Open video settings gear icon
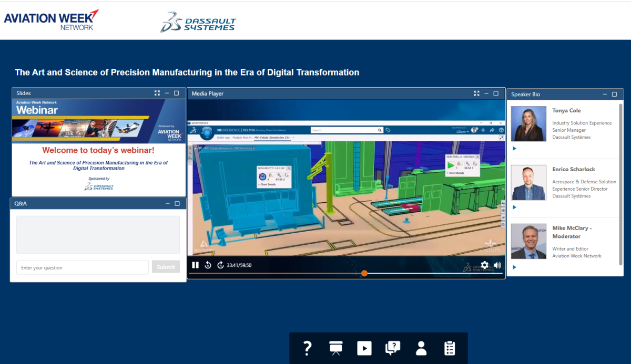Screen dimensions: 631x364 pyautogui.click(x=484, y=265)
